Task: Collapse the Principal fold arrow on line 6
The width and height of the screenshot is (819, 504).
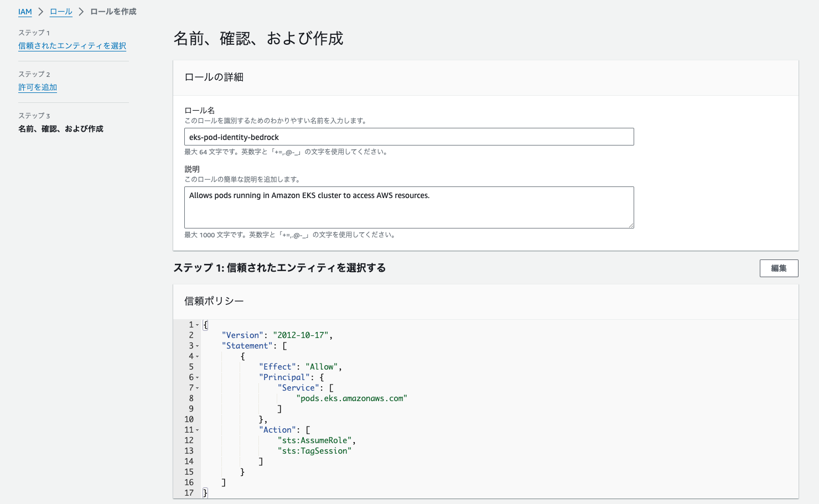Action: pyautogui.click(x=198, y=378)
